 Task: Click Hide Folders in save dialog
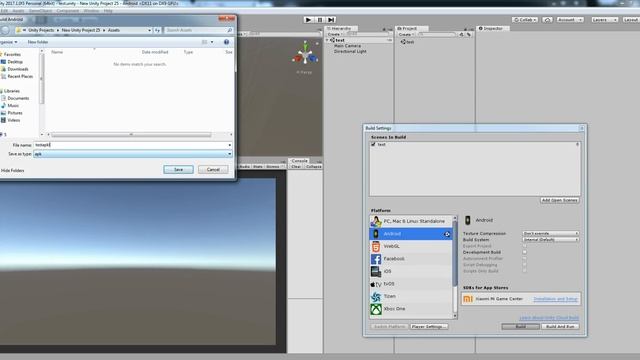pyautogui.click(x=13, y=171)
